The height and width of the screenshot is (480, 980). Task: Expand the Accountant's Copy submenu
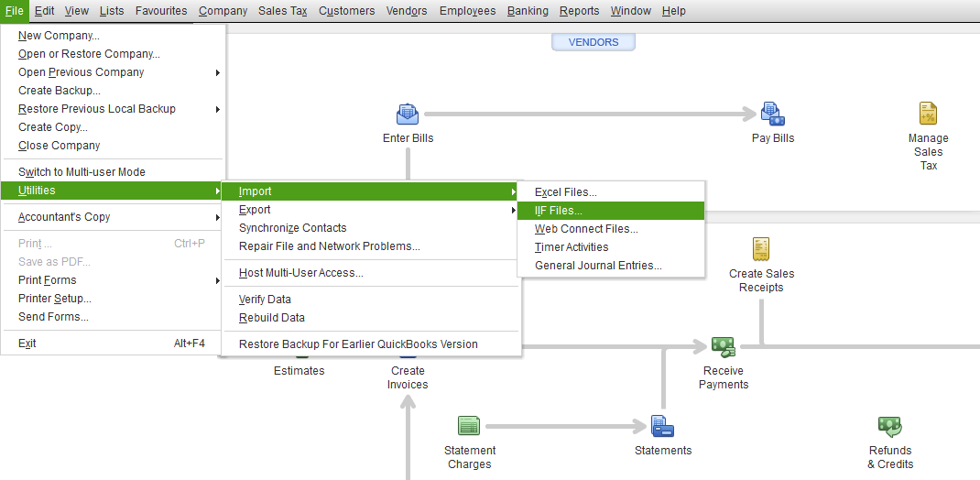pos(113,217)
